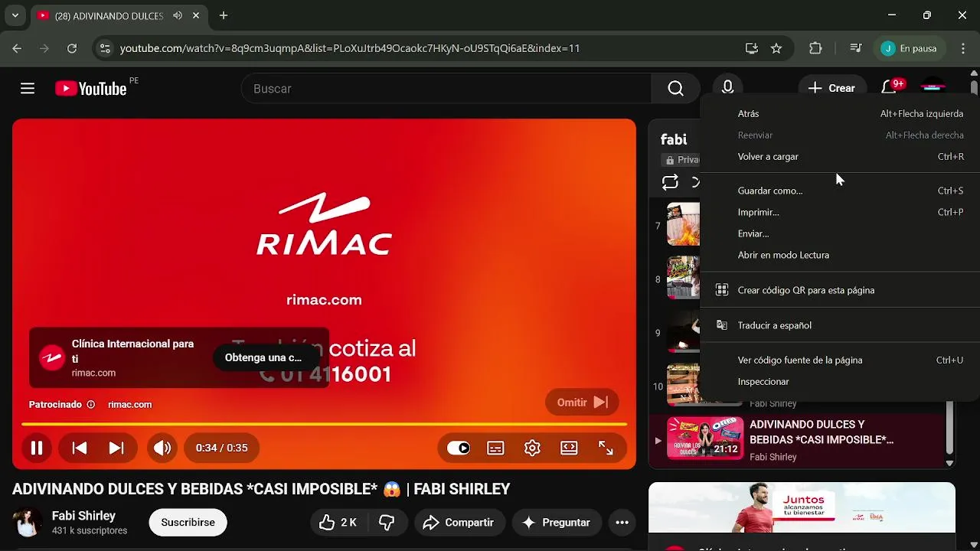Open playlist video 21:12 thumbnail
This screenshot has width=980, height=551.
705,438
